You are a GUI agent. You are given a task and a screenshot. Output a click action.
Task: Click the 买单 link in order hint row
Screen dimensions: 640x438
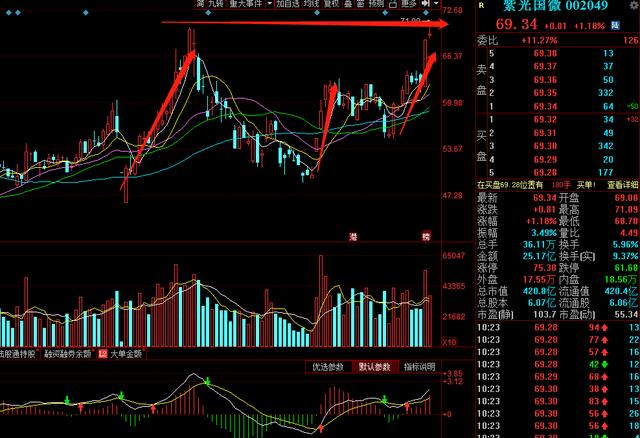[586, 185]
